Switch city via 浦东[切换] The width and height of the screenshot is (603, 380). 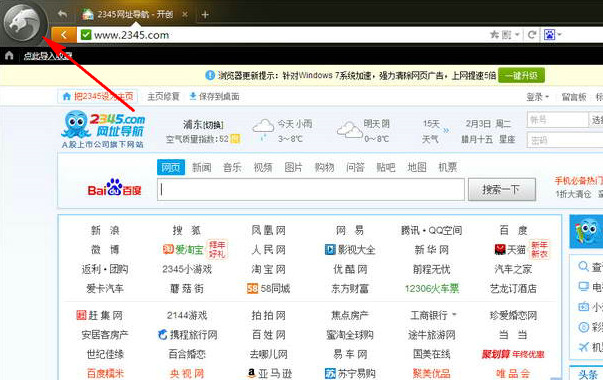[203, 125]
